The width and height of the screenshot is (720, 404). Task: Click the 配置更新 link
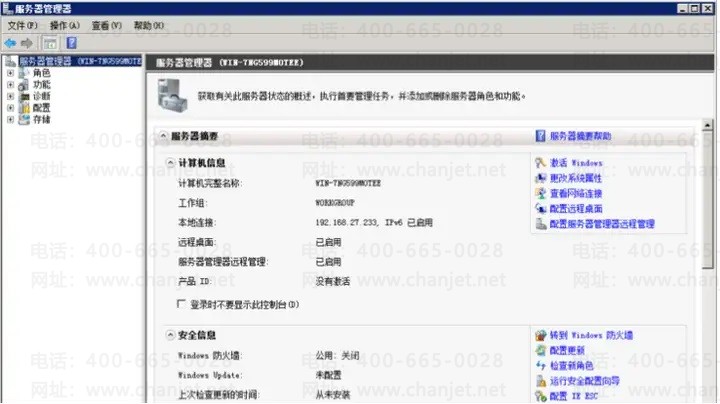(567, 351)
